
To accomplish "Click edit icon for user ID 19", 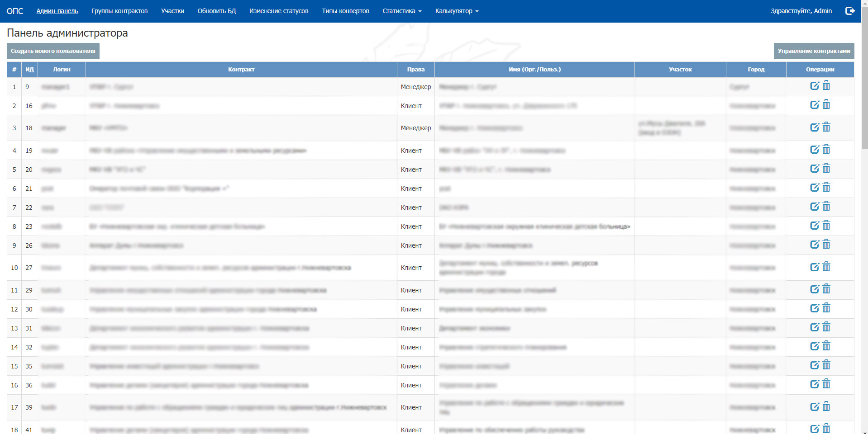I will [x=814, y=150].
